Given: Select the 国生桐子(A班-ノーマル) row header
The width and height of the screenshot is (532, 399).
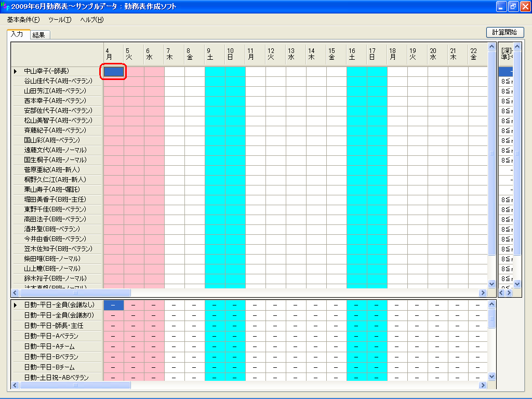Looking at the screenshot, I should pyautogui.click(x=57, y=160).
